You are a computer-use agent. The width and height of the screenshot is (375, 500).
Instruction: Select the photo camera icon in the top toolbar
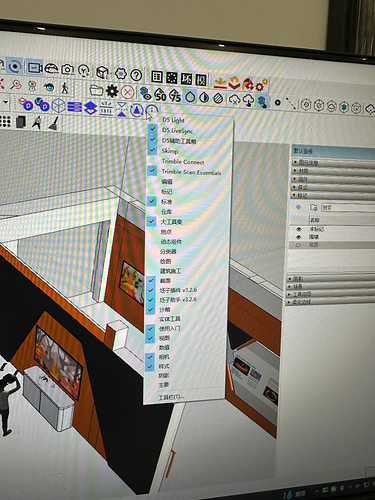click(68, 69)
